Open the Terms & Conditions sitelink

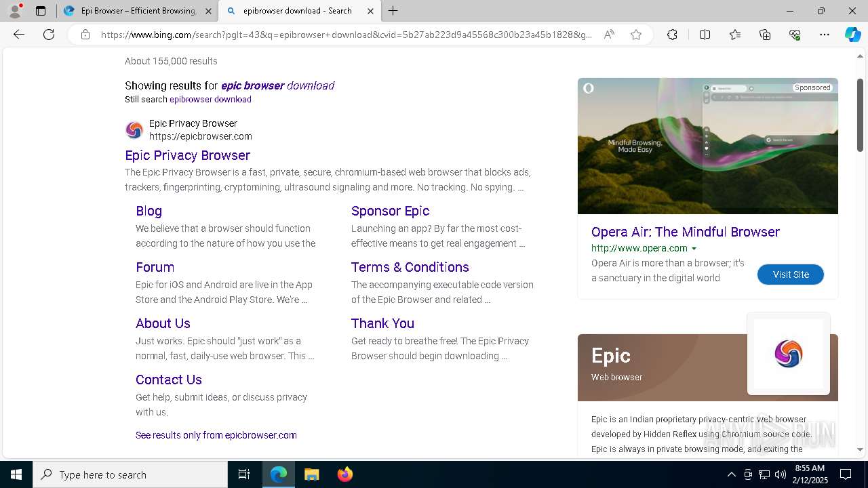410,267
